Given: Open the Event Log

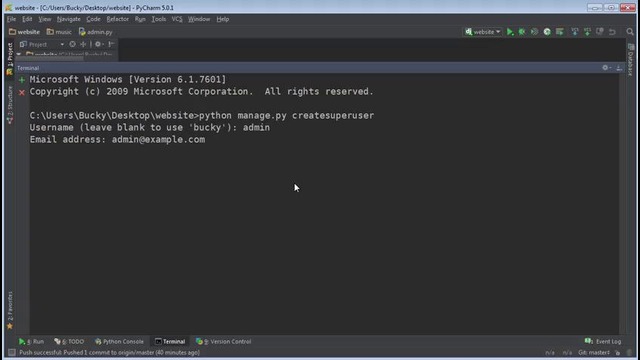Looking at the screenshot, I should pos(603,341).
